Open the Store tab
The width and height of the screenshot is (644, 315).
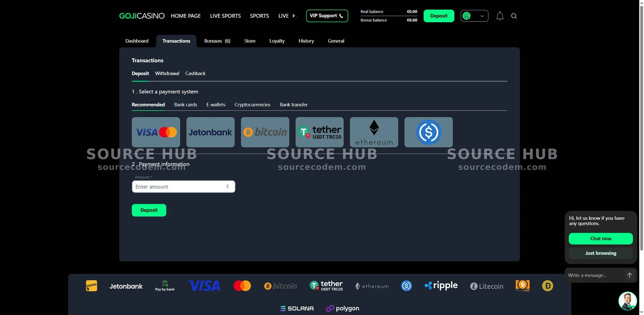(250, 41)
